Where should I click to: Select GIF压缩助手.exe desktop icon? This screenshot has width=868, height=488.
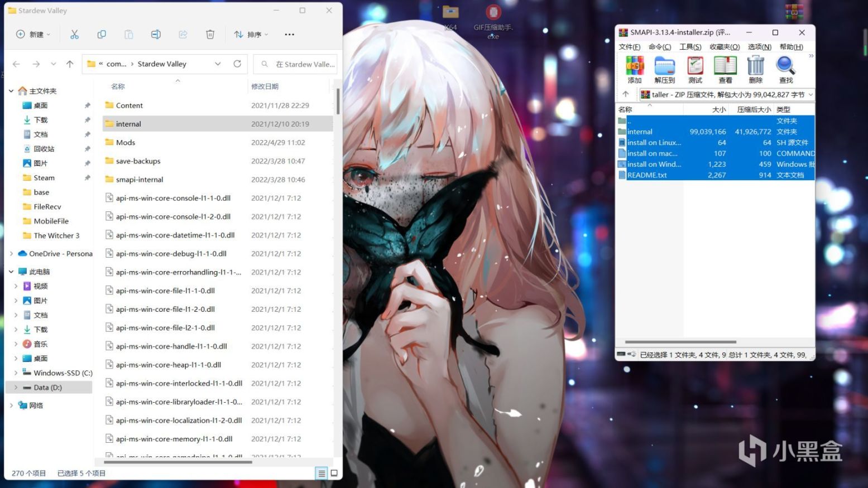[493, 21]
